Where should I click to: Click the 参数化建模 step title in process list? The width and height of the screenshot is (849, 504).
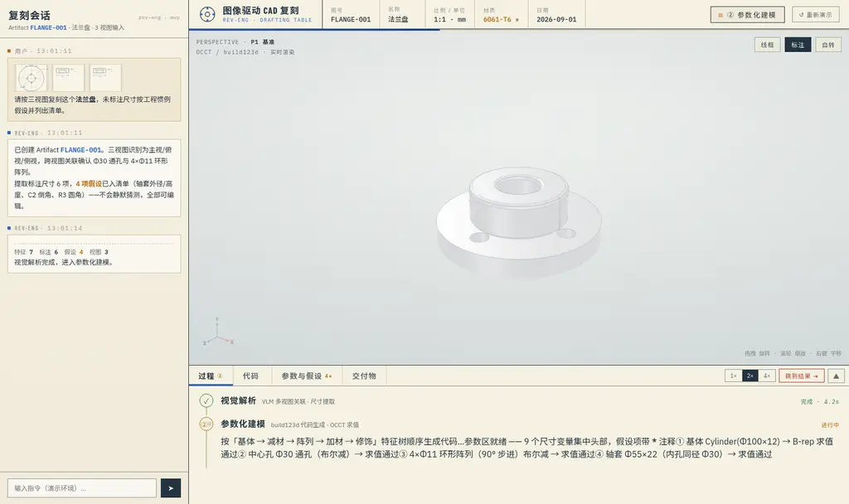pos(243,424)
